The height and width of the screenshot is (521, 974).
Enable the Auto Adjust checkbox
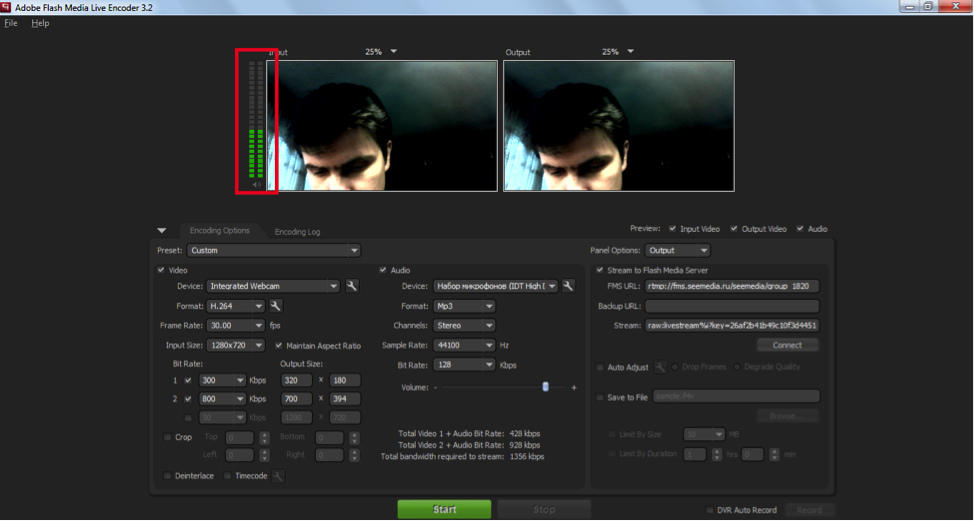(599, 368)
